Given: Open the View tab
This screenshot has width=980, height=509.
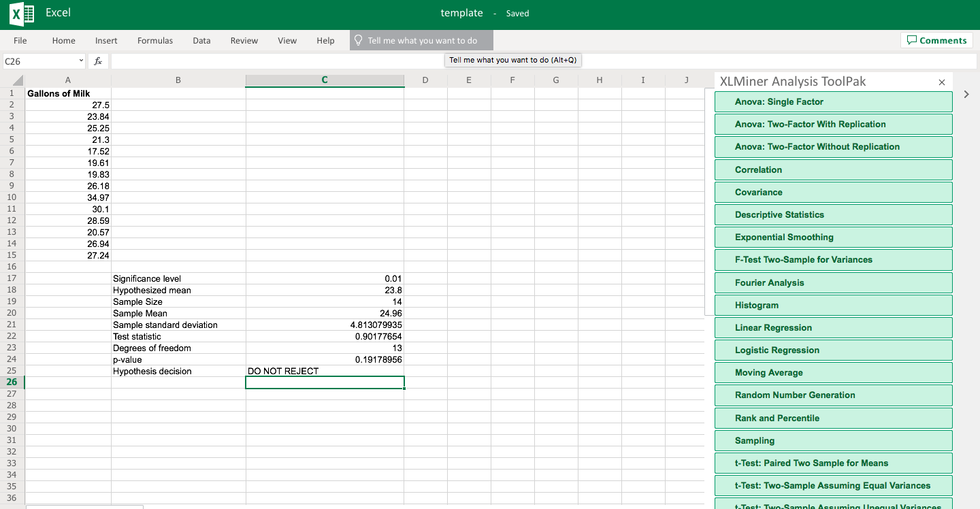Looking at the screenshot, I should coord(287,41).
